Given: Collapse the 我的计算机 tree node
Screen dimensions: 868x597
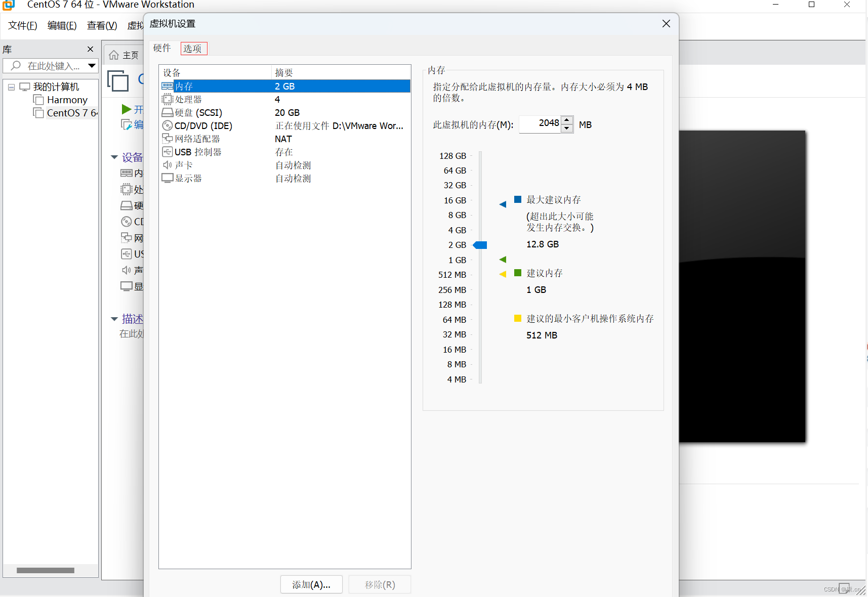Looking at the screenshot, I should click(11, 87).
